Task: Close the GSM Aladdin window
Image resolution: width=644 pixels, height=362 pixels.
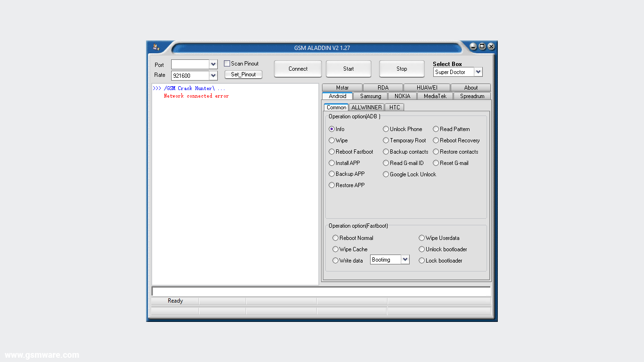Action: (491, 46)
